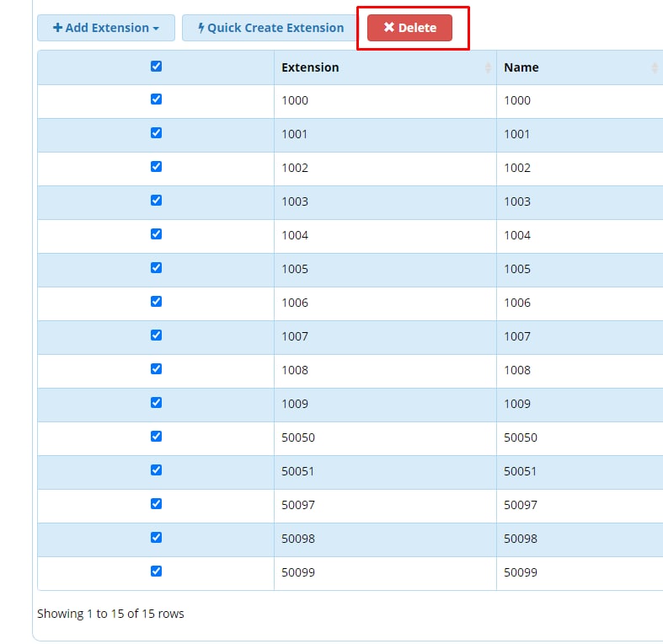Click extension cell 50099
Viewport: 663px width, 644px height.
point(385,573)
